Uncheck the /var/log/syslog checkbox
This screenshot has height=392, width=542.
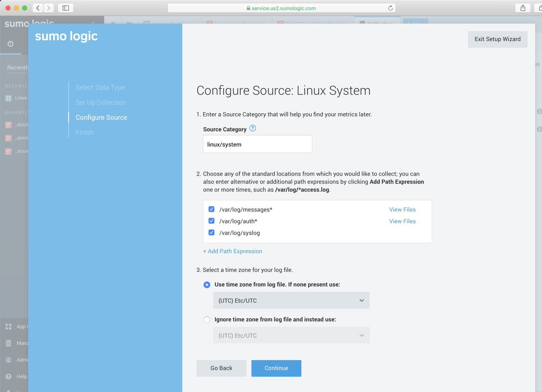point(212,233)
